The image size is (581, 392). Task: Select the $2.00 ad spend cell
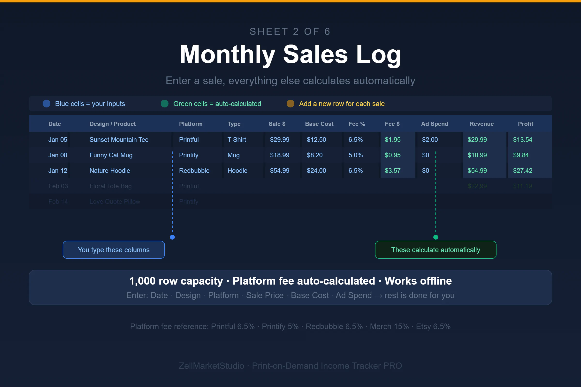click(430, 140)
